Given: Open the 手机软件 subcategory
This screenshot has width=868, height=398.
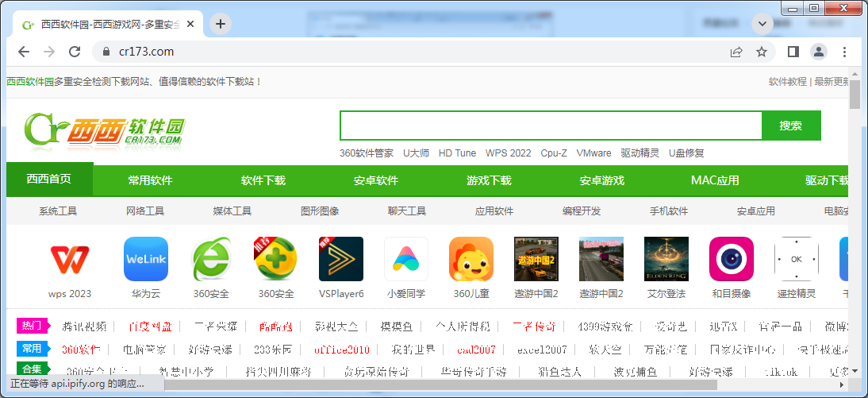Looking at the screenshot, I should (x=668, y=211).
